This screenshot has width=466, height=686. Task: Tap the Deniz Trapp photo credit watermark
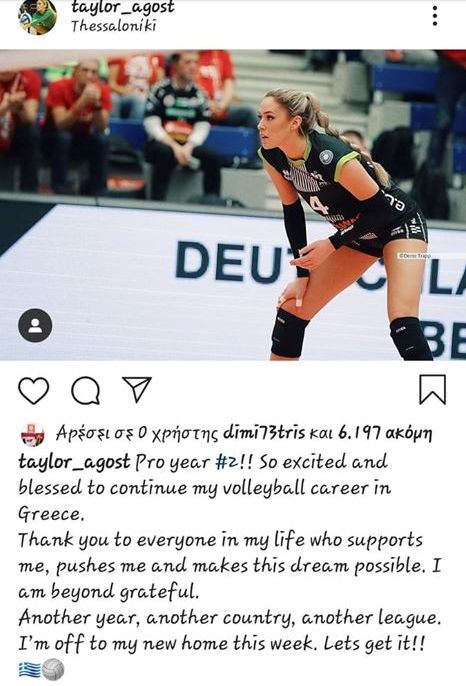[x=414, y=256]
